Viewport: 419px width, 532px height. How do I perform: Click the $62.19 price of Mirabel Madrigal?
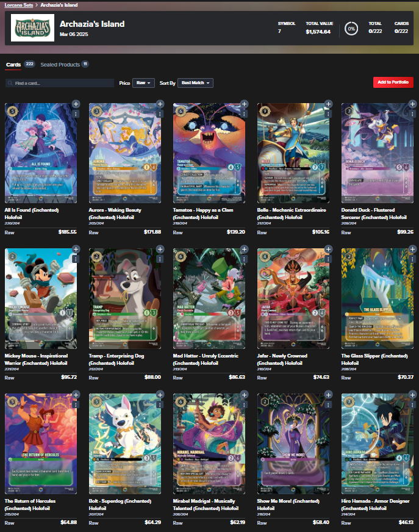[x=237, y=522]
